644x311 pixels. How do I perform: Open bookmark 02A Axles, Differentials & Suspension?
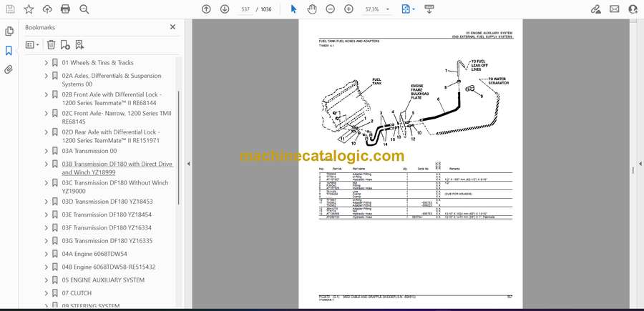click(x=112, y=80)
